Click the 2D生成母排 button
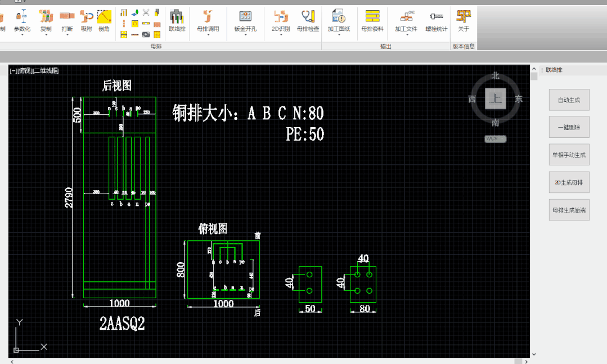Viewport: 607px width, 364px height. pos(569,182)
